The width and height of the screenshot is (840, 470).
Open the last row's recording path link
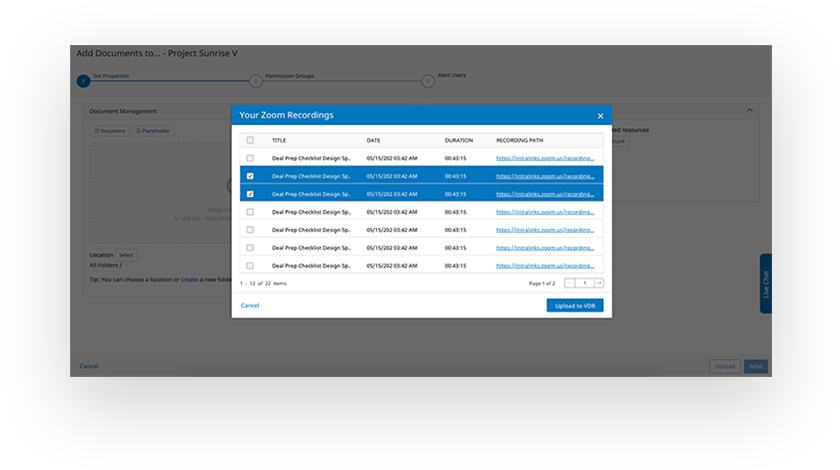[545, 265]
